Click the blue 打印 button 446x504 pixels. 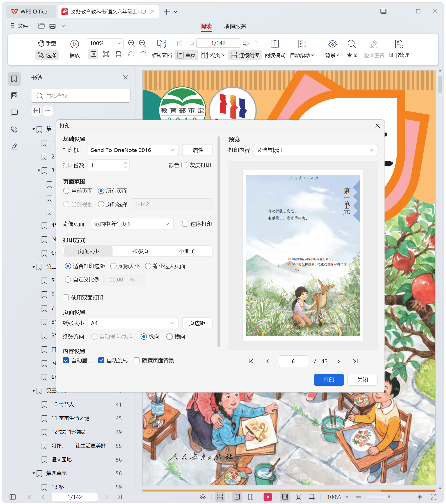tap(329, 380)
